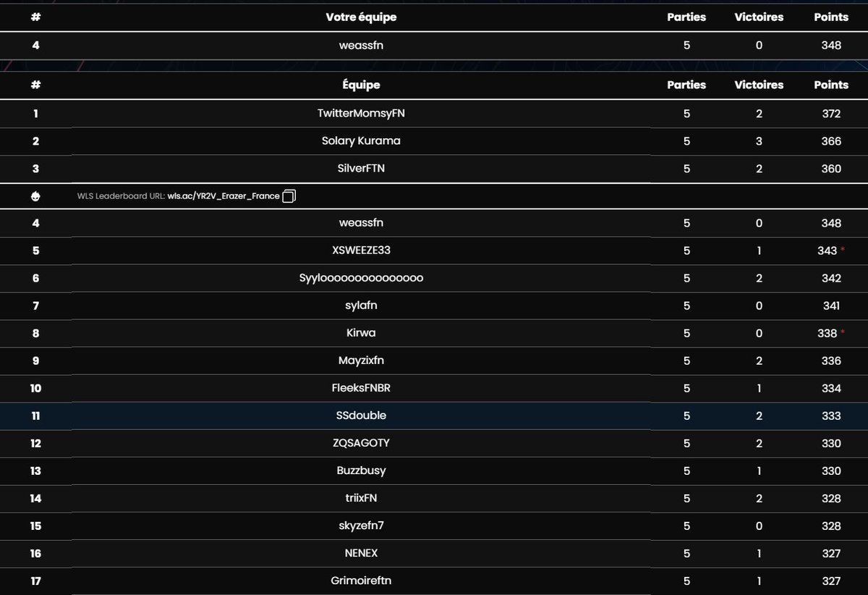
Task: Click the WLS logo icon beside Leaderboard URL
Action: [x=35, y=196]
